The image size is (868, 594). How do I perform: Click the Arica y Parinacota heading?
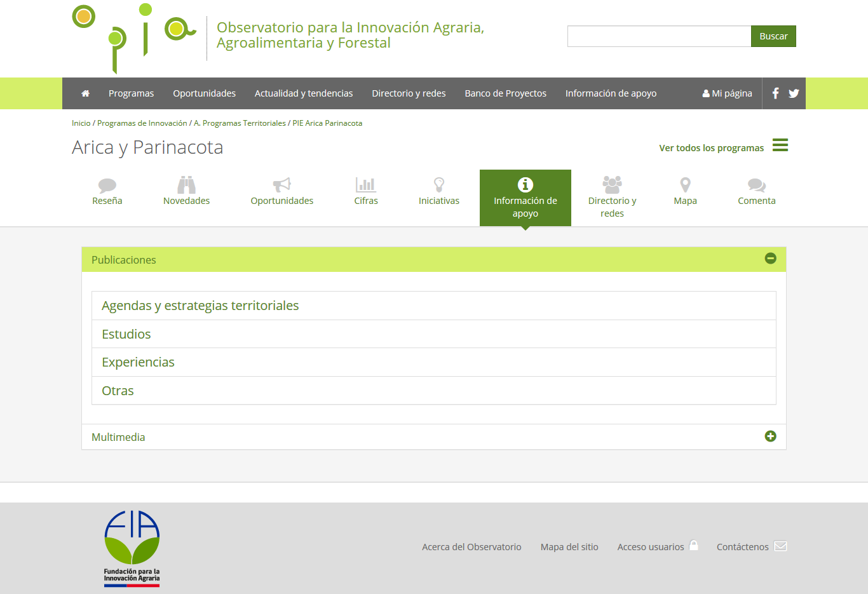pos(147,147)
